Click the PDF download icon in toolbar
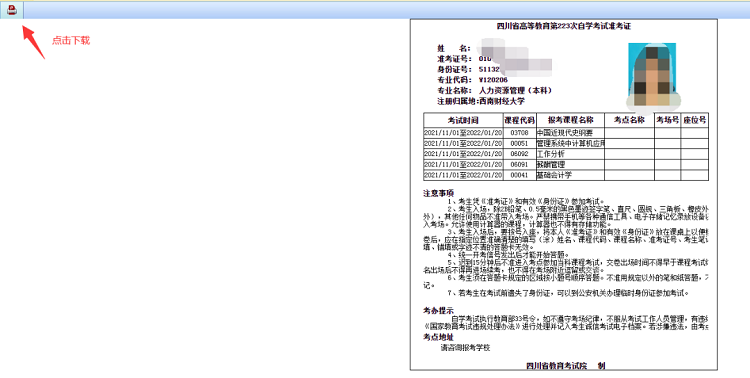 [12, 10]
